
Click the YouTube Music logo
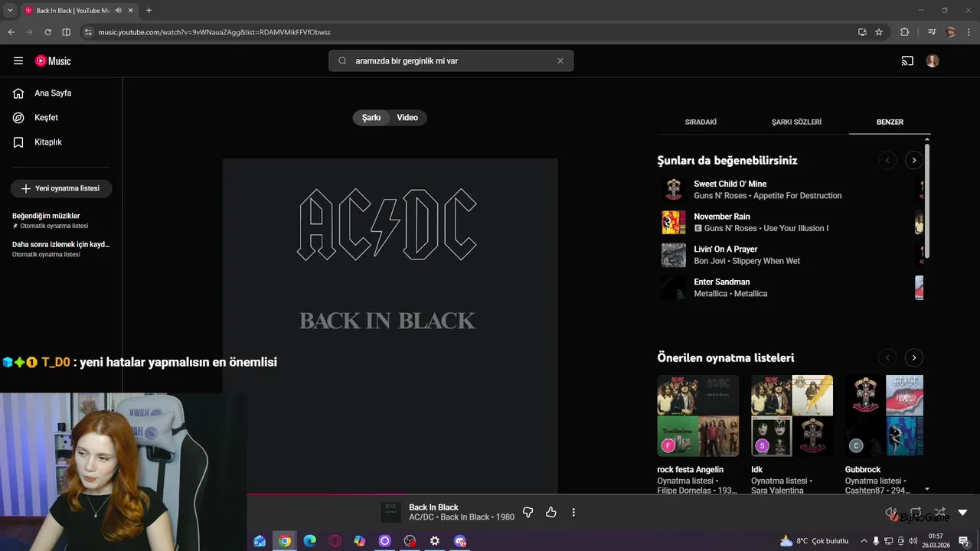point(53,60)
